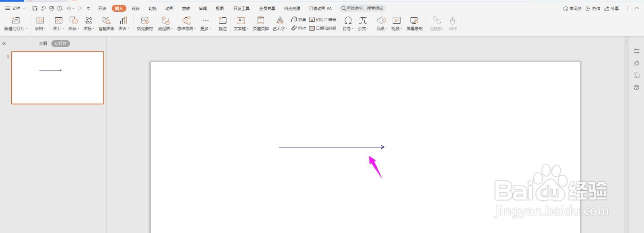Start 屏幕录制 screen recording

[x=414, y=23]
